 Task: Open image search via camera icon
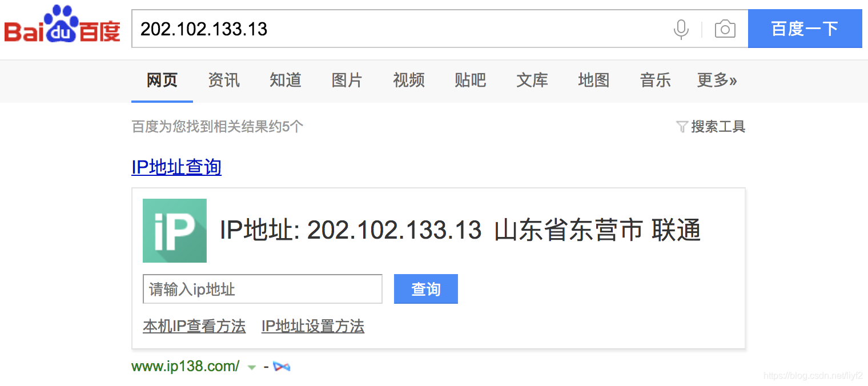725,29
